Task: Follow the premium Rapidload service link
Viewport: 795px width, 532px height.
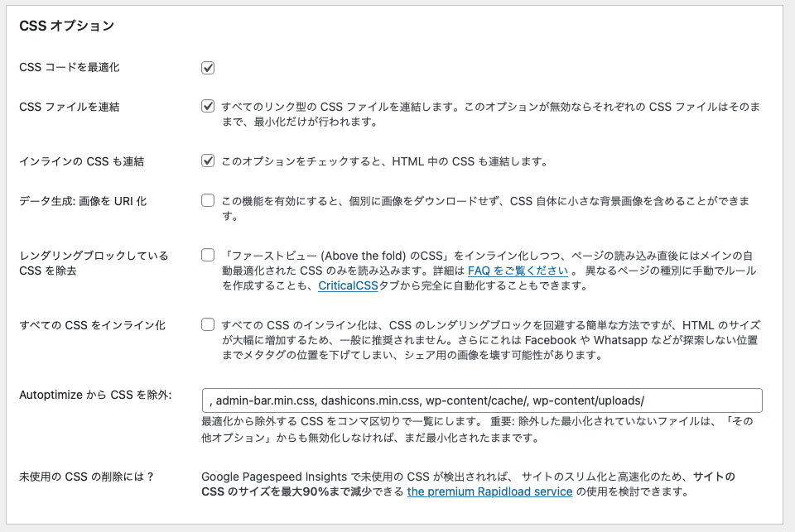Action: [x=489, y=491]
